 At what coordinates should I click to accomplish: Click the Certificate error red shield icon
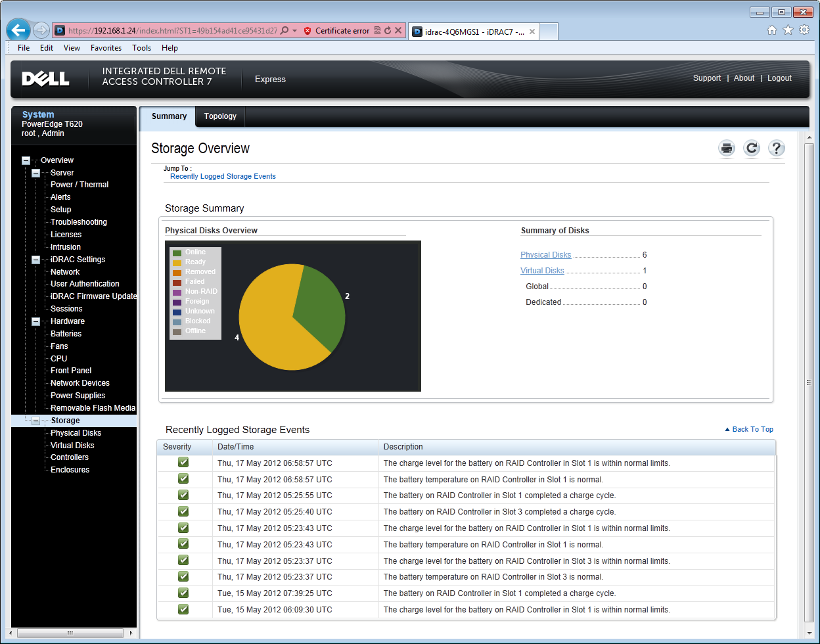[307, 31]
